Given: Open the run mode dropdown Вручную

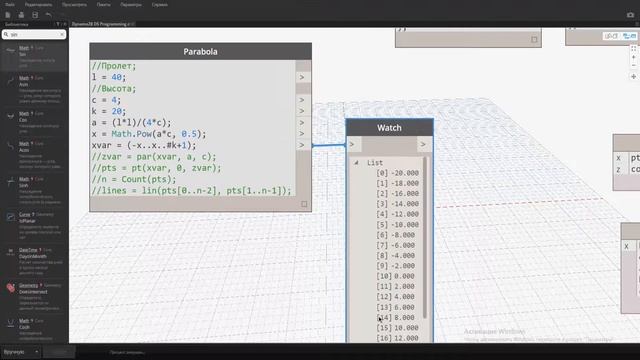Looking at the screenshot, I should [20, 351].
